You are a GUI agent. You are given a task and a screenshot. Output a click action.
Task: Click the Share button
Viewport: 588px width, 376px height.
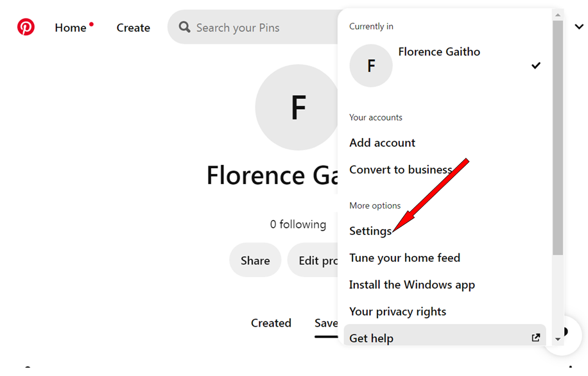(x=255, y=260)
